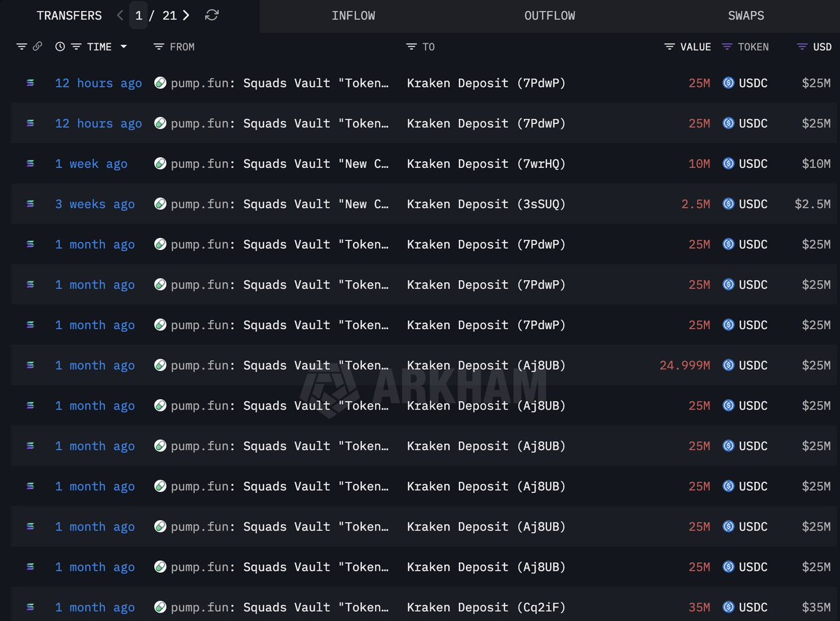Click Solana icon on 3 weeks ago row
Screen dimensions: 840x621
[30, 204]
